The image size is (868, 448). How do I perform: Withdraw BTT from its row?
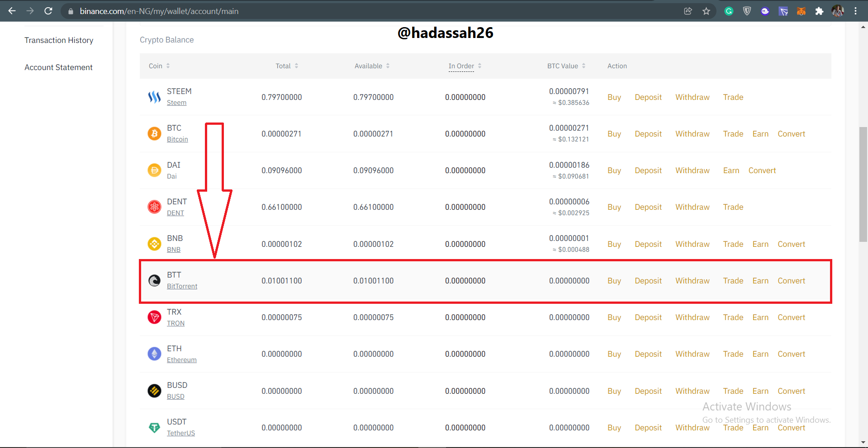point(692,281)
